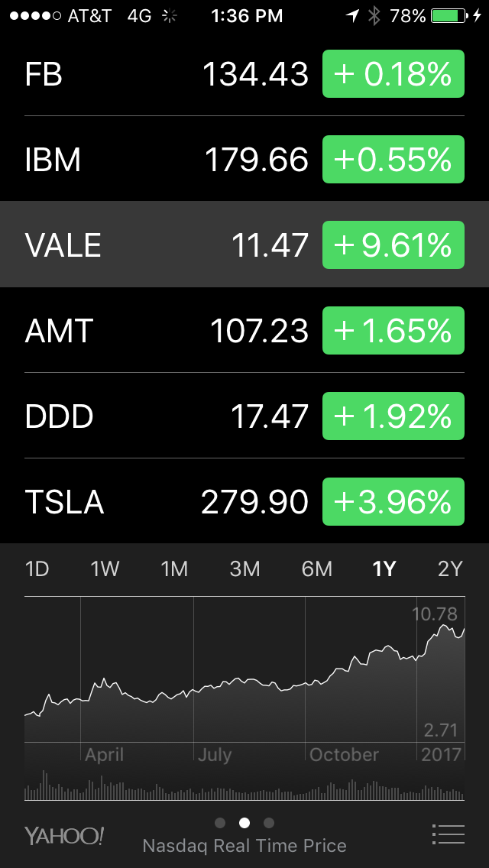Viewport: 489px width, 868px height.
Task: Open the DDD stock row
Action: pyautogui.click(x=153, y=416)
